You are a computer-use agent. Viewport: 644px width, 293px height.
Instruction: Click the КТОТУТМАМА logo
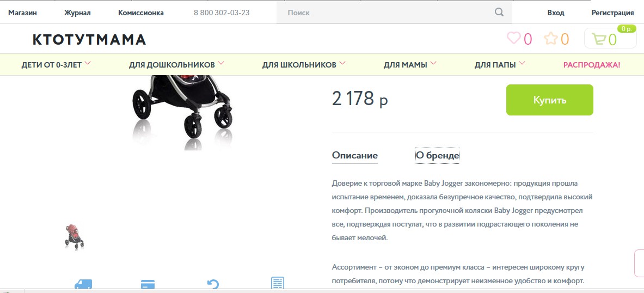coord(89,39)
